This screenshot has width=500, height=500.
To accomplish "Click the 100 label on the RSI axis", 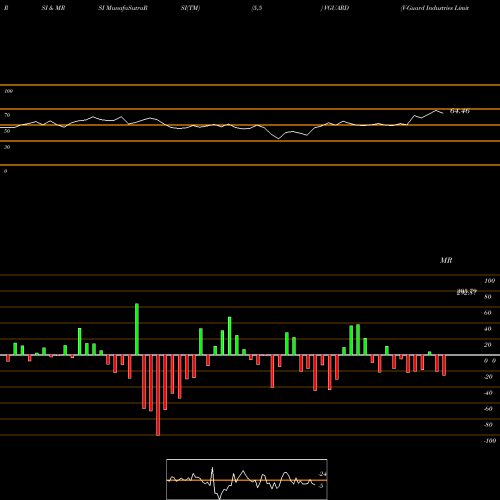I will (9, 91).
